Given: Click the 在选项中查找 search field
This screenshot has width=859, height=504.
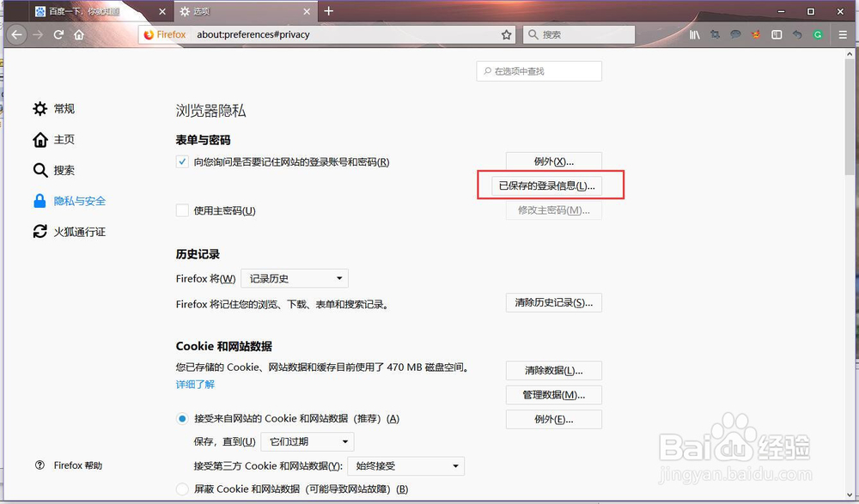Looking at the screenshot, I should (x=539, y=70).
